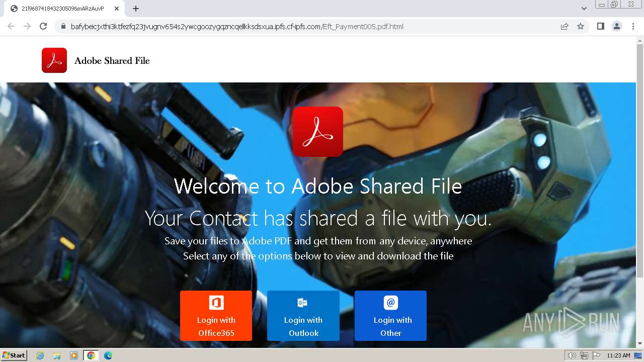Go back with browser back arrow
Screen dimensions: 644x362
(11, 26)
